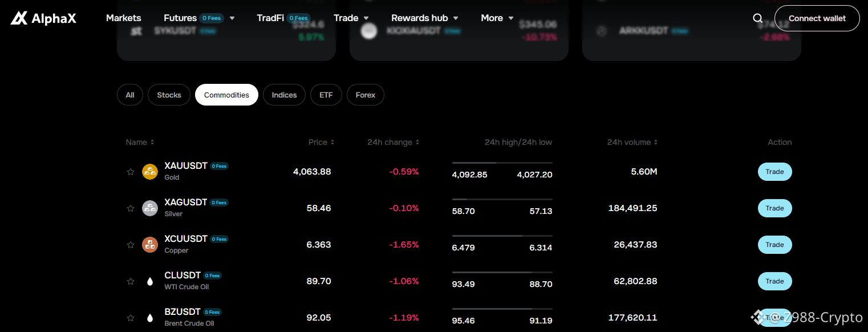Click the WTI Crude Oil drop icon
Viewport: 868px width, 332px height.
(x=150, y=281)
